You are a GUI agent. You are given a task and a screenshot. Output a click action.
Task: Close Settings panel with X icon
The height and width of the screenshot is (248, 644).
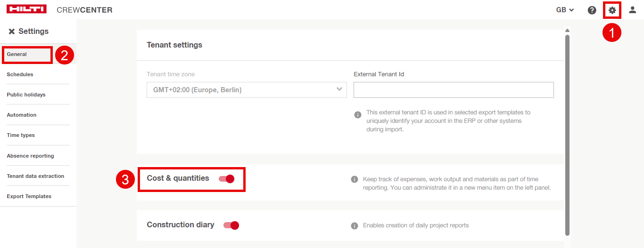(12, 32)
